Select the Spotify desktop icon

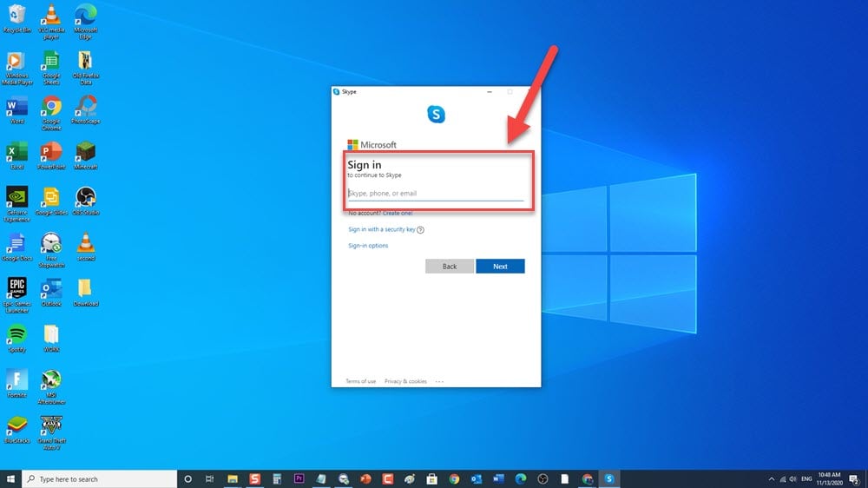click(x=17, y=338)
